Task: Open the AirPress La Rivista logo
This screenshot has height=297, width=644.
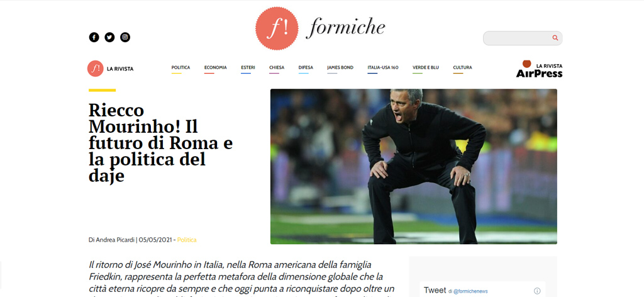Action: [539, 69]
